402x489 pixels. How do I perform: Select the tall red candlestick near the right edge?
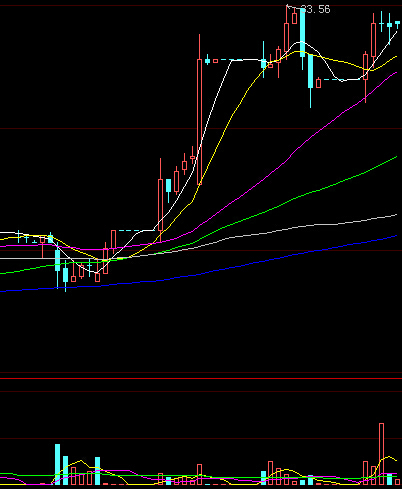coord(373,40)
